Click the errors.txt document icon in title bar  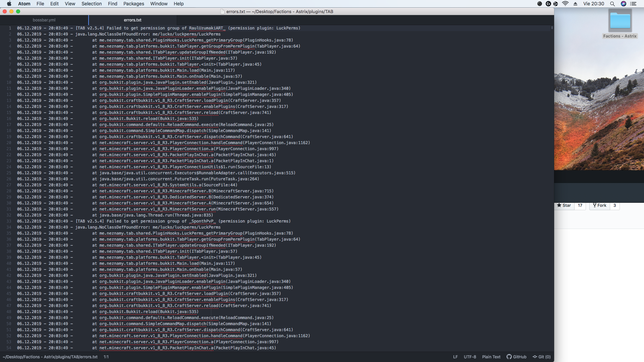pyautogui.click(x=222, y=11)
